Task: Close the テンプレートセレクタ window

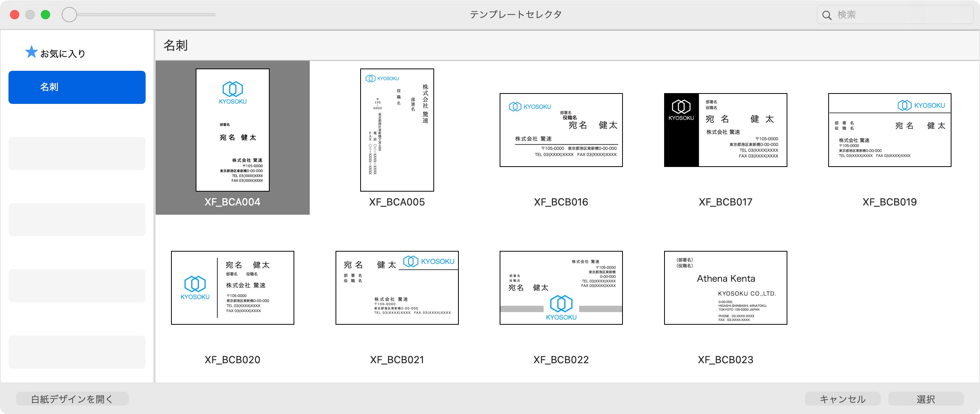Action: coord(15,15)
